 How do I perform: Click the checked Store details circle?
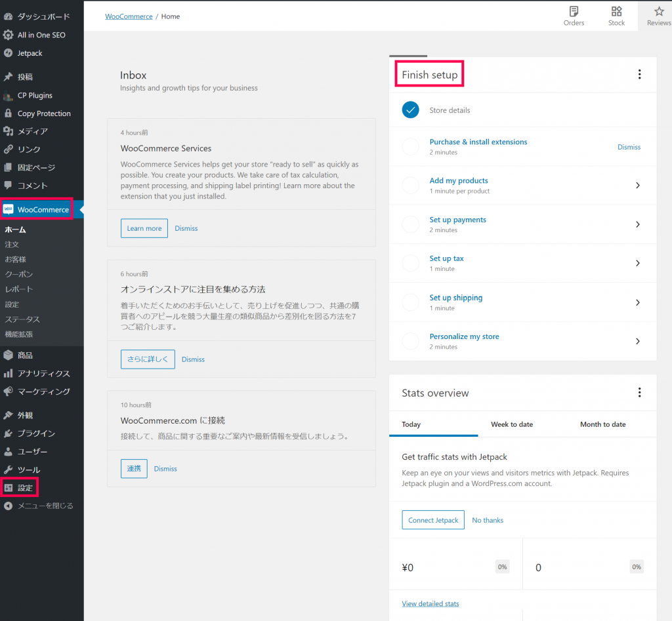(x=411, y=110)
